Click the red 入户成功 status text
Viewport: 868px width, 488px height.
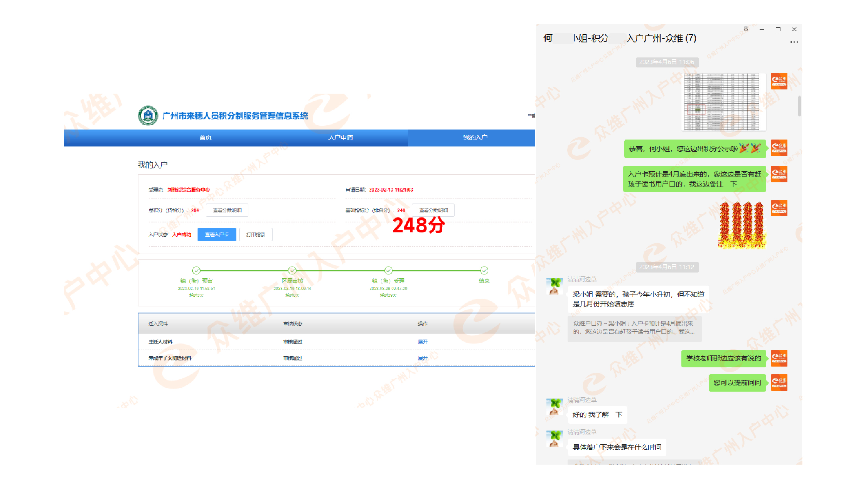click(182, 235)
